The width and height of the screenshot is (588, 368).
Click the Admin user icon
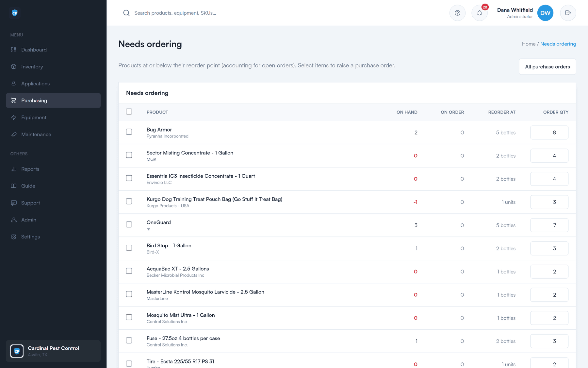click(13, 220)
